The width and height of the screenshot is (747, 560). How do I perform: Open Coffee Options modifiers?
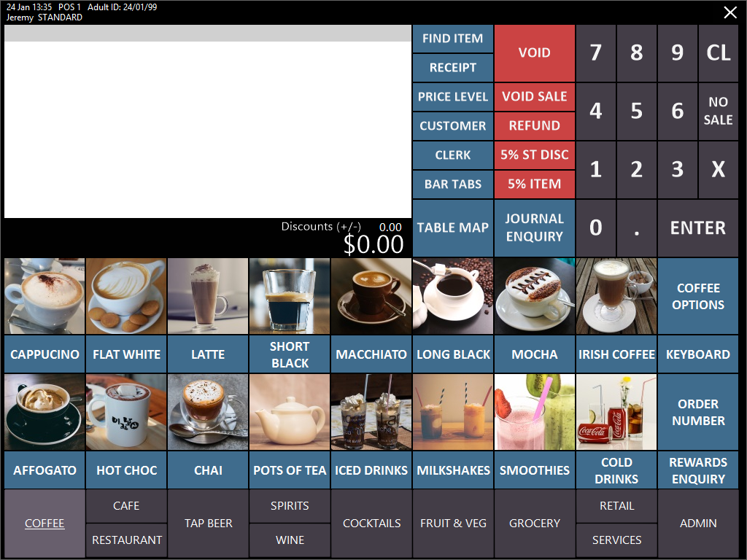(x=698, y=296)
